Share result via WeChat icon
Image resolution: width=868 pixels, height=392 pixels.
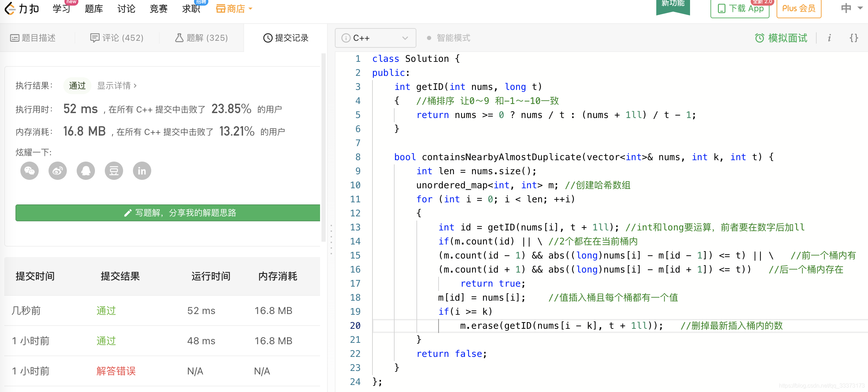30,171
